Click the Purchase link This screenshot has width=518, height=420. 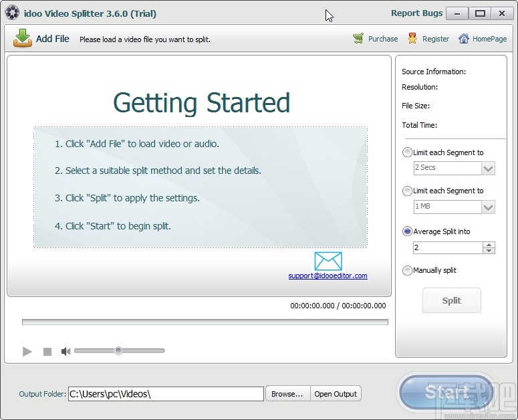[x=383, y=39]
